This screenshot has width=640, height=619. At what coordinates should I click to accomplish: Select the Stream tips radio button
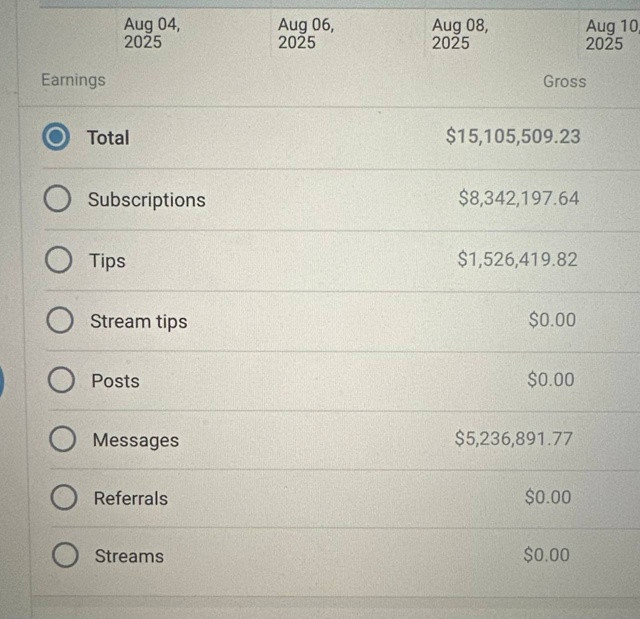[x=60, y=320]
